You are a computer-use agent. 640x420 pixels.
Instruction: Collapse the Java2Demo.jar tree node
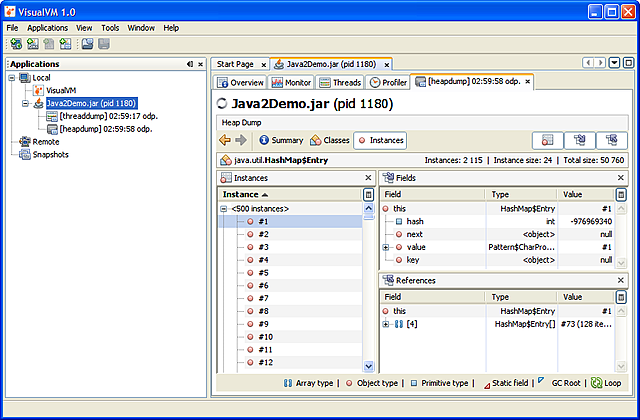pyautogui.click(x=25, y=103)
